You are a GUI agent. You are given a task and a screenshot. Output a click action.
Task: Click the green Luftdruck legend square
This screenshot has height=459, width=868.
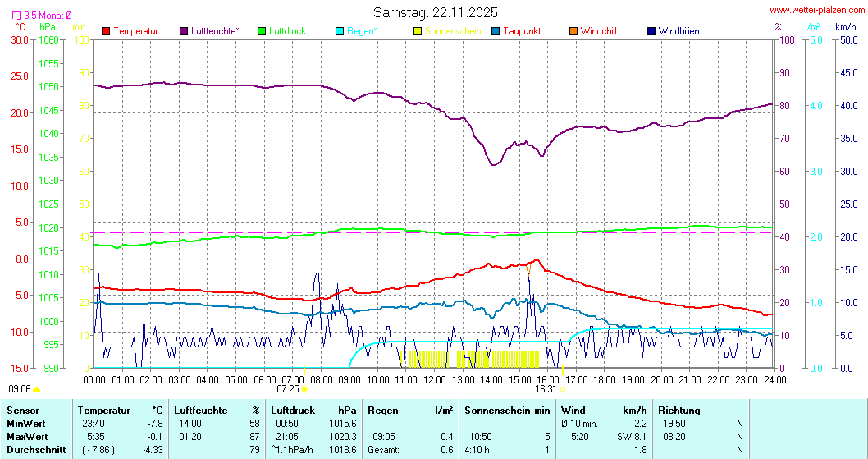click(x=263, y=31)
